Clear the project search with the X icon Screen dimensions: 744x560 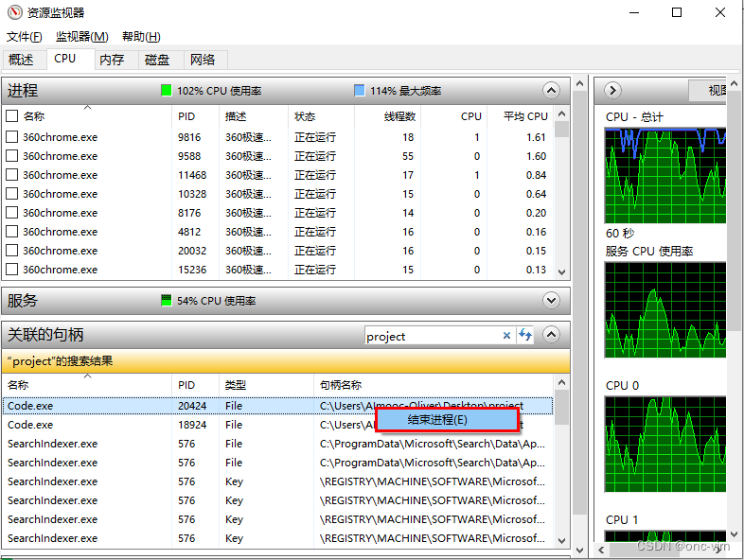pyautogui.click(x=506, y=336)
